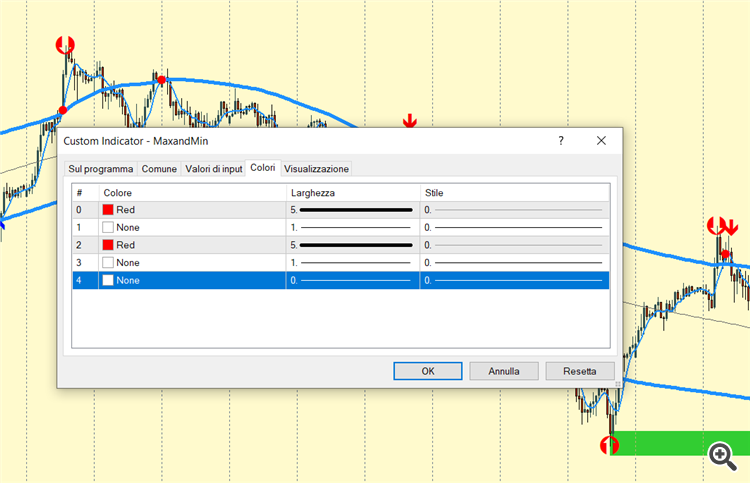Image resolution: width=750 pixels, height=483 pixels.
Task: Select row number 0 in the color table
Action: tap(79, 210)
